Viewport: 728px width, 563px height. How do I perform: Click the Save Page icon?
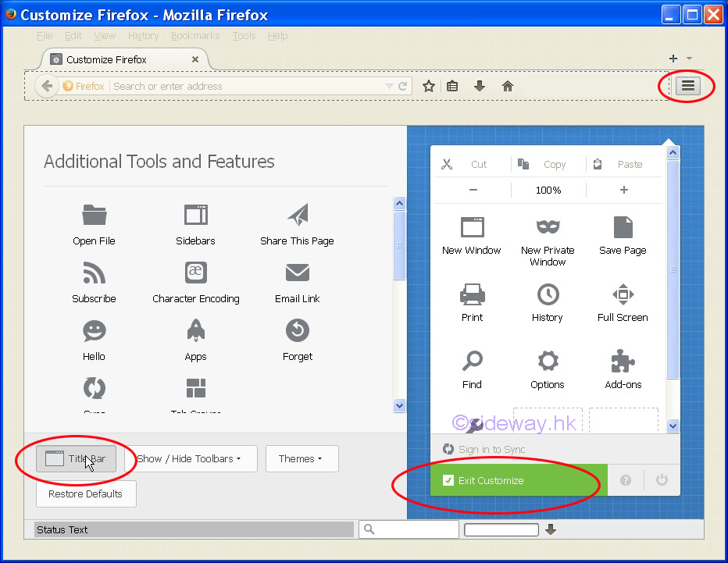(623, 227)
